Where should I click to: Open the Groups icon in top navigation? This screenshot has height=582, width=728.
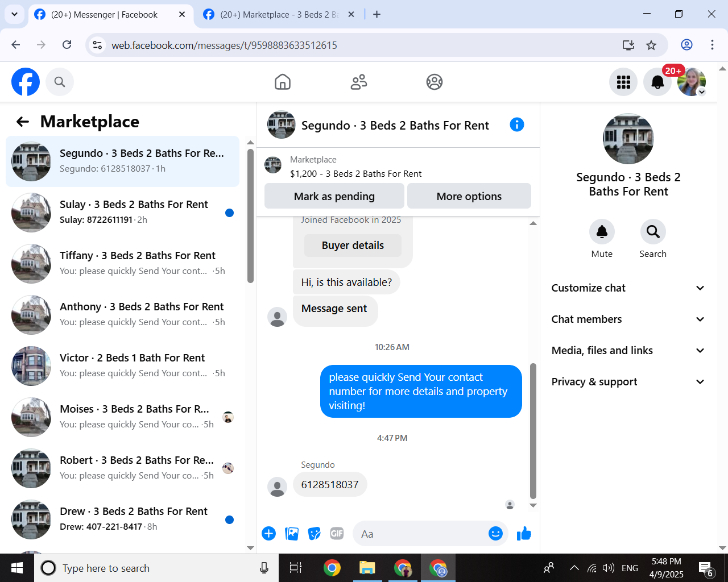tap(435, 82)
